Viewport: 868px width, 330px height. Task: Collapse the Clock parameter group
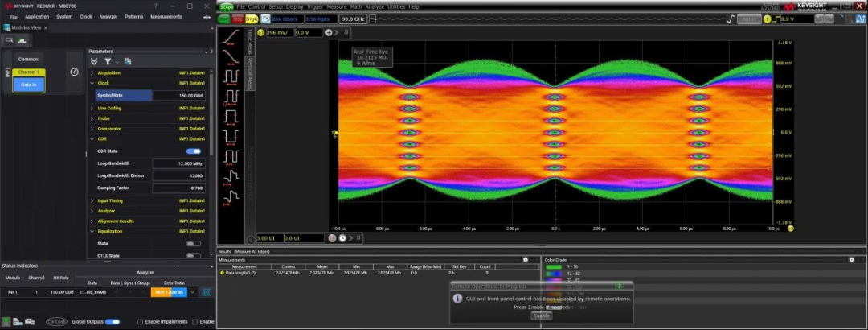[92, 83]
